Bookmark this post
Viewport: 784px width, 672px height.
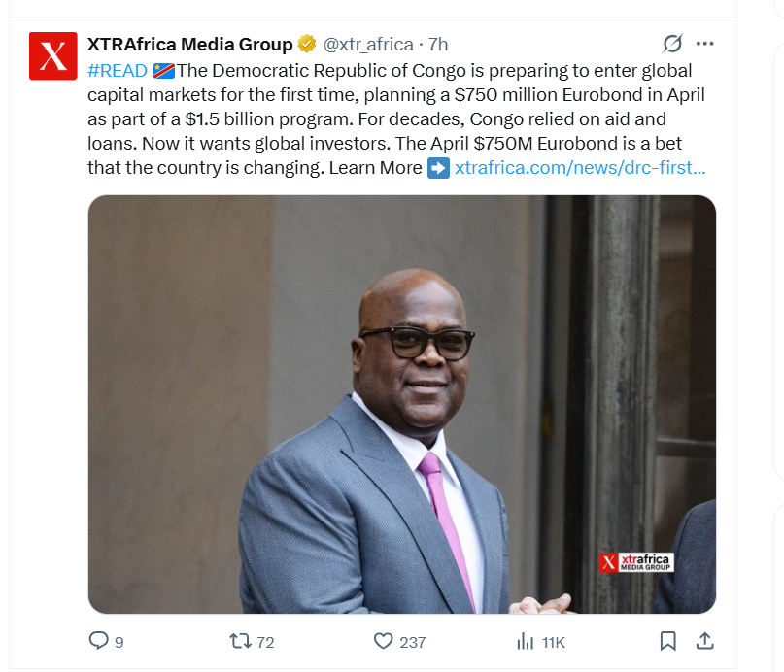click(668, 641)
